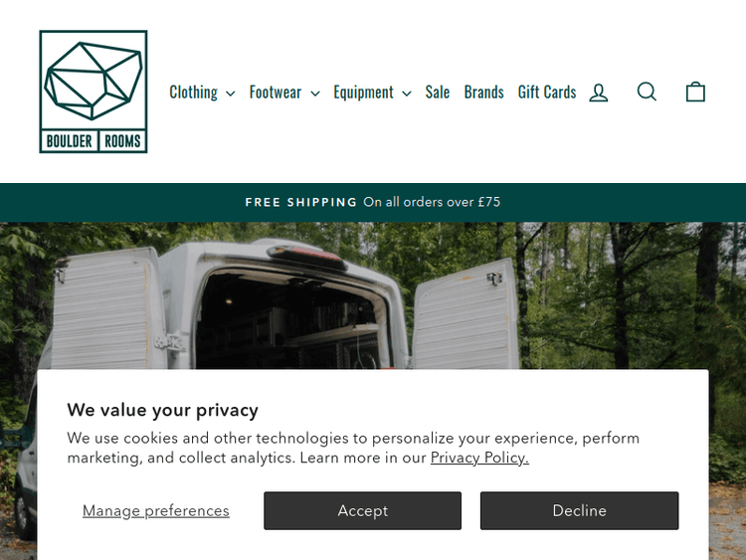The image size is (746, 560).
Task: Open the search magnifier icon
Action: click(x=648, y=92)
